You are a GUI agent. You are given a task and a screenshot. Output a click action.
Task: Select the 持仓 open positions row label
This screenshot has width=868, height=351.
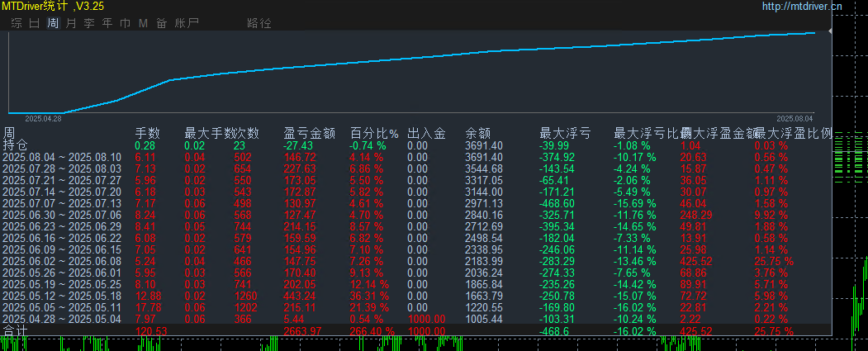(x=15, y=145)
